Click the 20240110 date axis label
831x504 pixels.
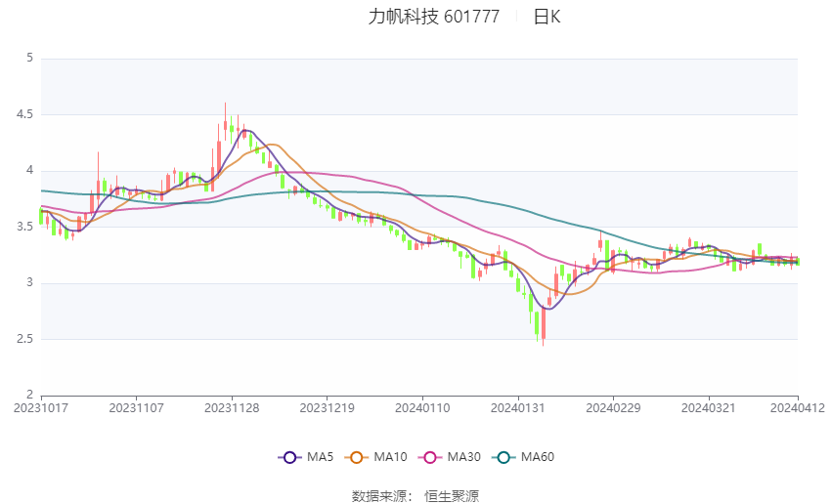422,408
